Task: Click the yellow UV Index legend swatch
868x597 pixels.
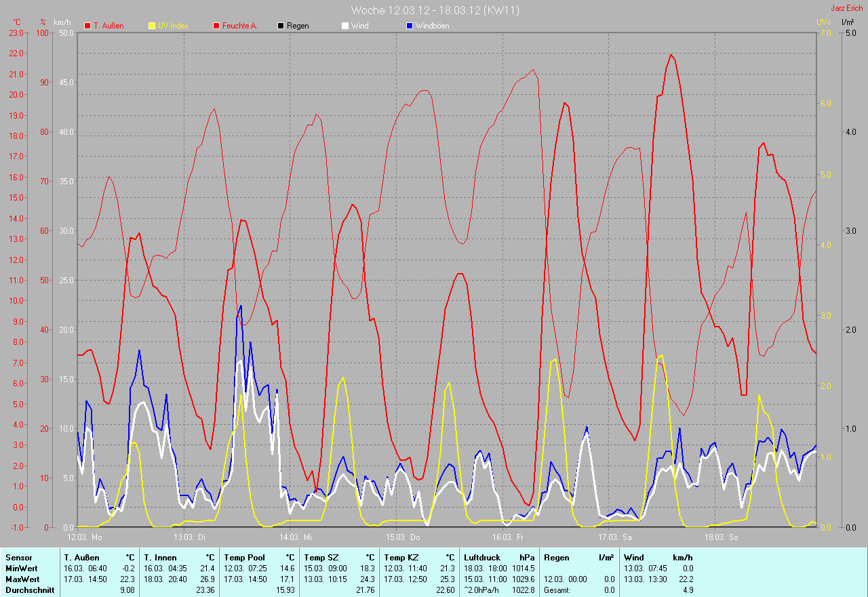Action: pyautogui.click(x=152, y=26)
